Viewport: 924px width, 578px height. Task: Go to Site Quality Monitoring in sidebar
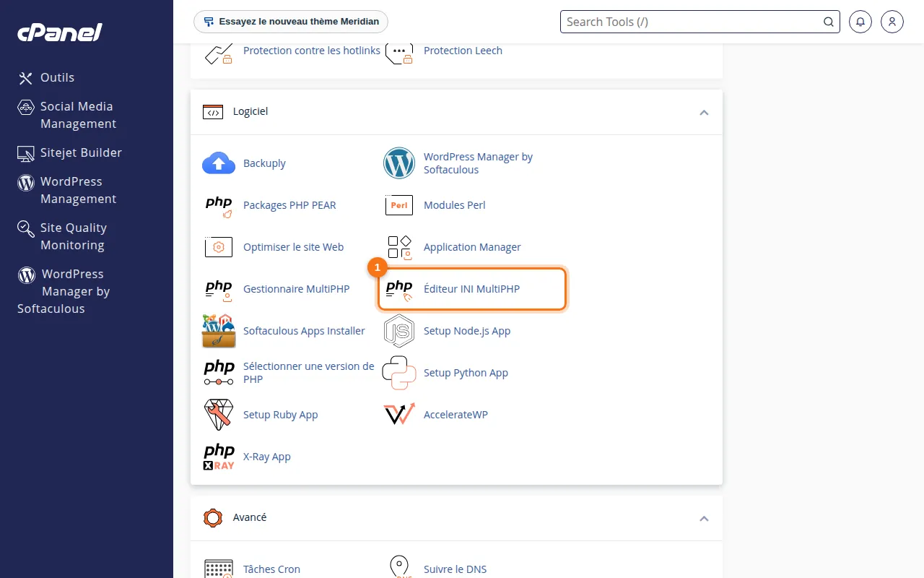coord(62,236)
